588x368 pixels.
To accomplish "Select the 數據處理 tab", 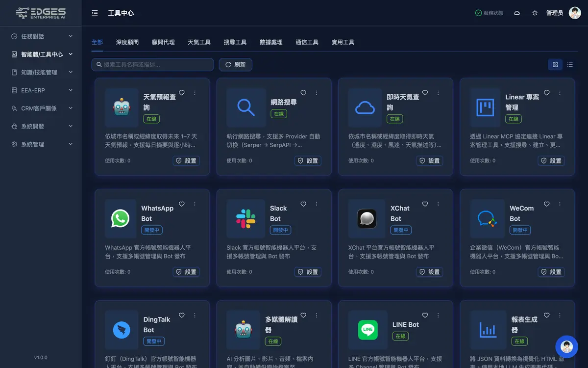I will (x=271, y=42).
